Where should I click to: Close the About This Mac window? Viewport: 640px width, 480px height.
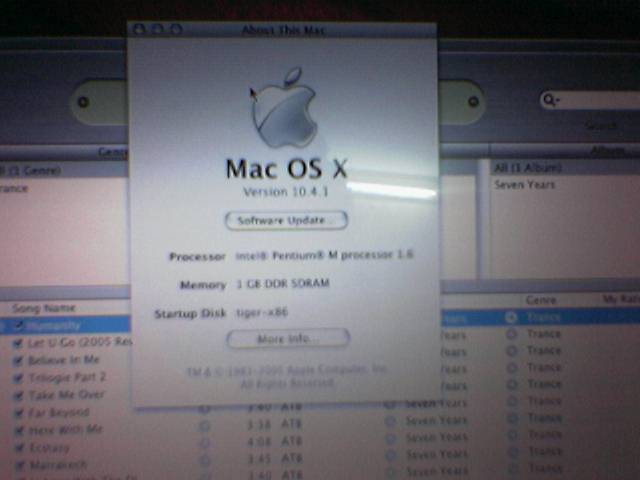point(139,29)
